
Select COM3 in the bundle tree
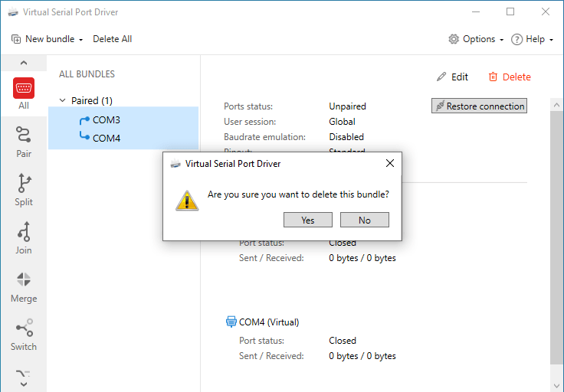106,120
